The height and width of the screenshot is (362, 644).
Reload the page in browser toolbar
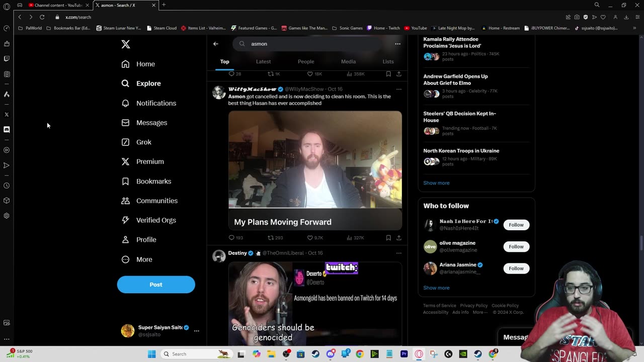(x=42, y=17)
